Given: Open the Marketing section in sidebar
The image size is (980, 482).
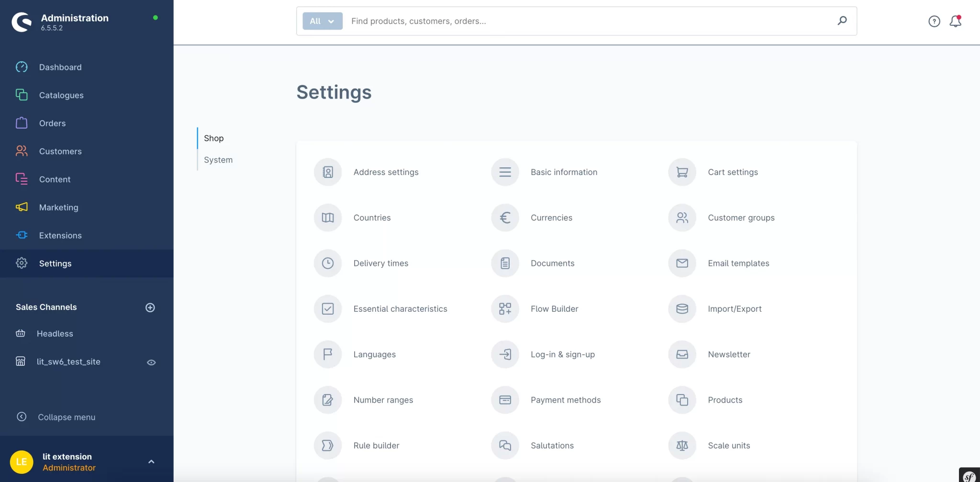Looking at the screenshot, I should click(58, 207).
